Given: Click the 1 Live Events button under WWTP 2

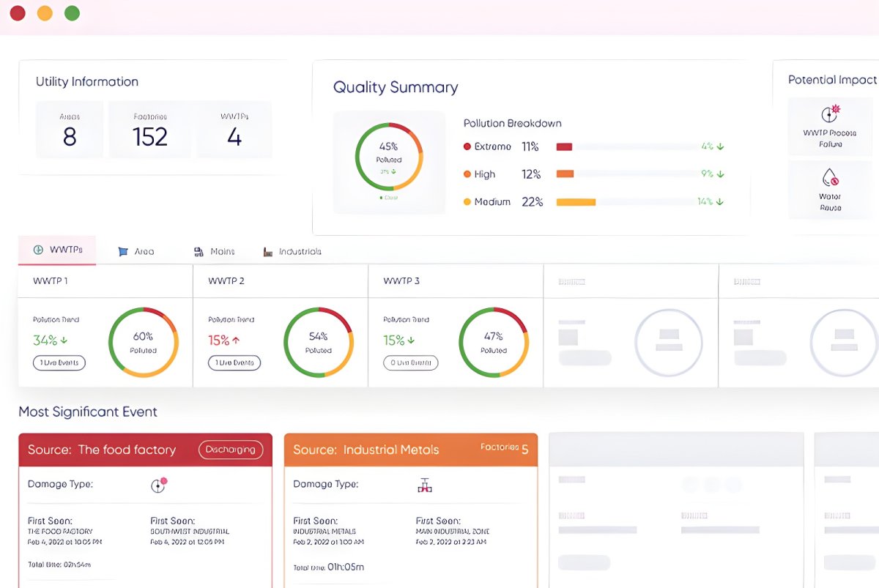Looking at the screenshot, I should (x=234, y=362).
